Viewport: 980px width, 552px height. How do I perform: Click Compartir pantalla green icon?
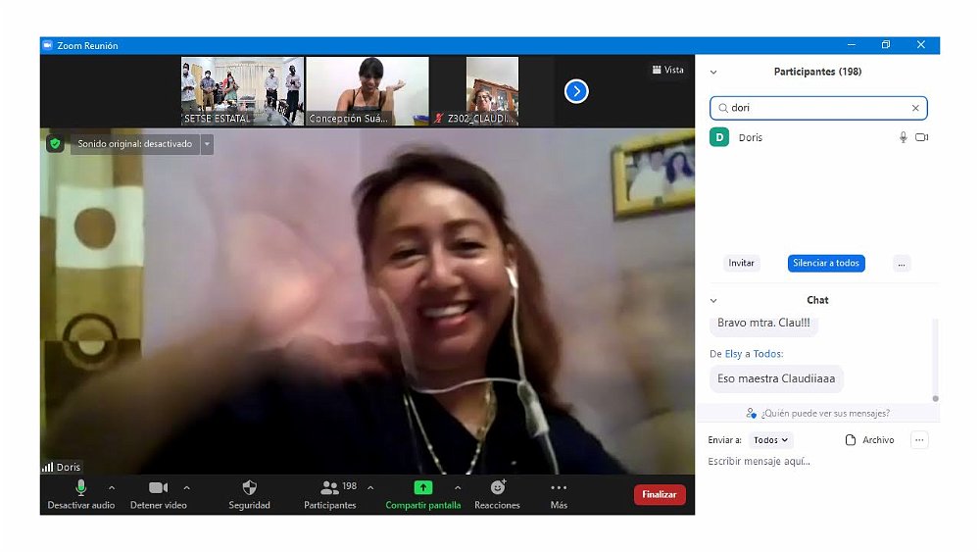(422, 487)
